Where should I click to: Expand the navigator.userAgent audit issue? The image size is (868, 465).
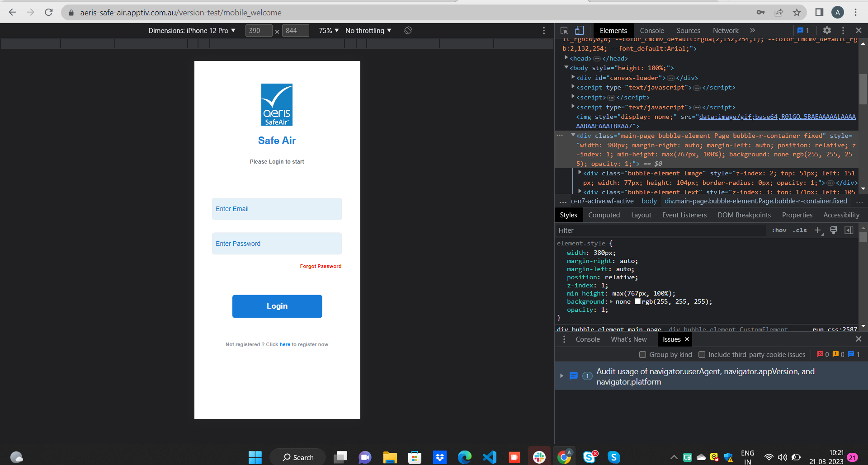pos(562,376)
